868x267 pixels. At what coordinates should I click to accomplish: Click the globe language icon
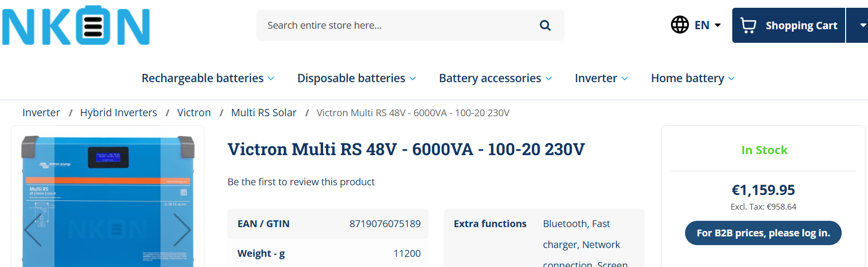tap(680, 25)
